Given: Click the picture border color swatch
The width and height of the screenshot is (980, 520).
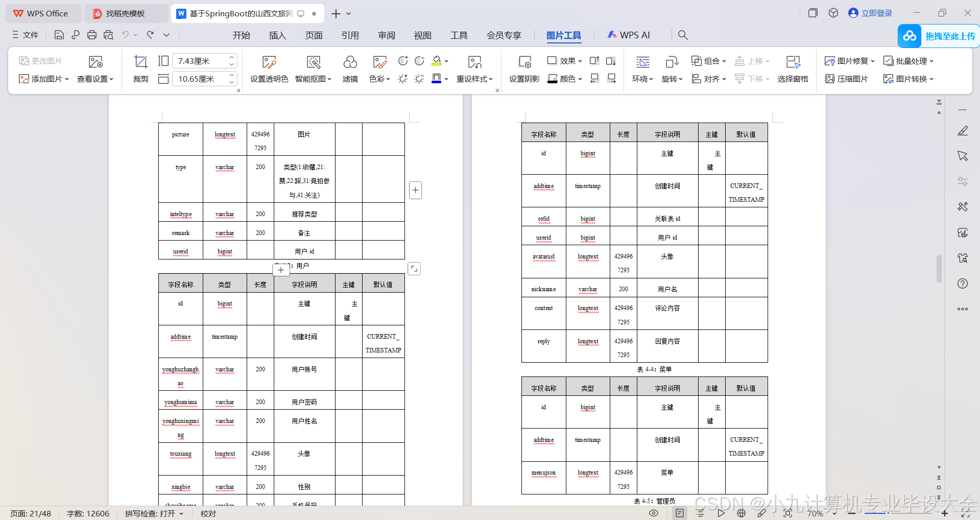Looking at the screenshot, I should pos(437,79).
